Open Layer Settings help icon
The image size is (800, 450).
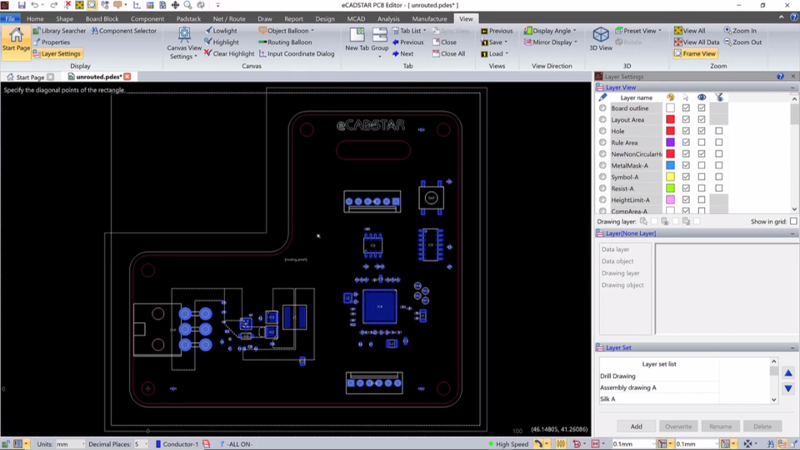tap(780, 77)
